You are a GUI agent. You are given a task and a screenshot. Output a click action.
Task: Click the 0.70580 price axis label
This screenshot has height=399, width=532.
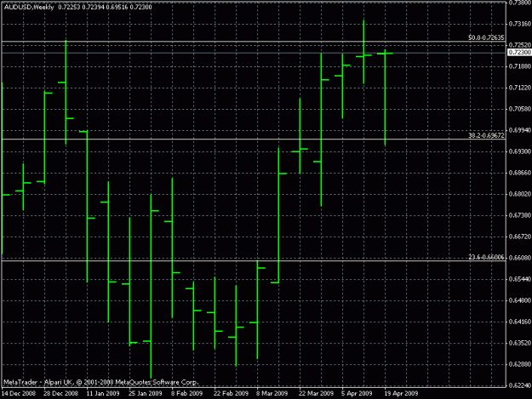(x=519, y=109)
